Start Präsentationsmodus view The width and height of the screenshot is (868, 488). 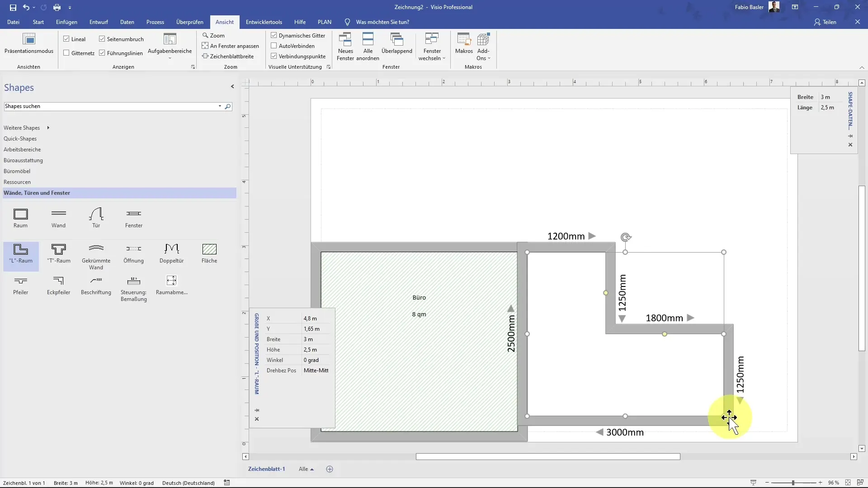[x=29, y=44]
